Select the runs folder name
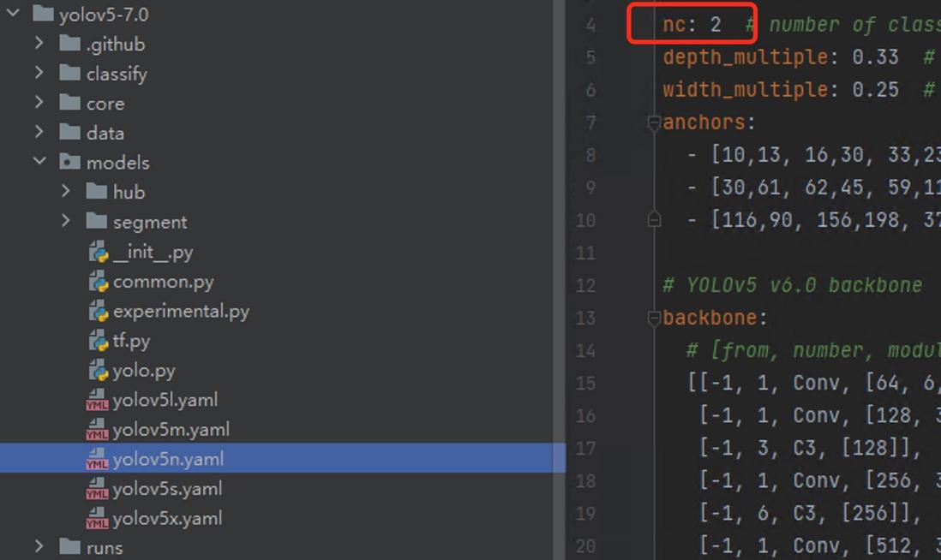Image resolution: width=941 pixels, height=560 pixels. (x=105, y=547)
